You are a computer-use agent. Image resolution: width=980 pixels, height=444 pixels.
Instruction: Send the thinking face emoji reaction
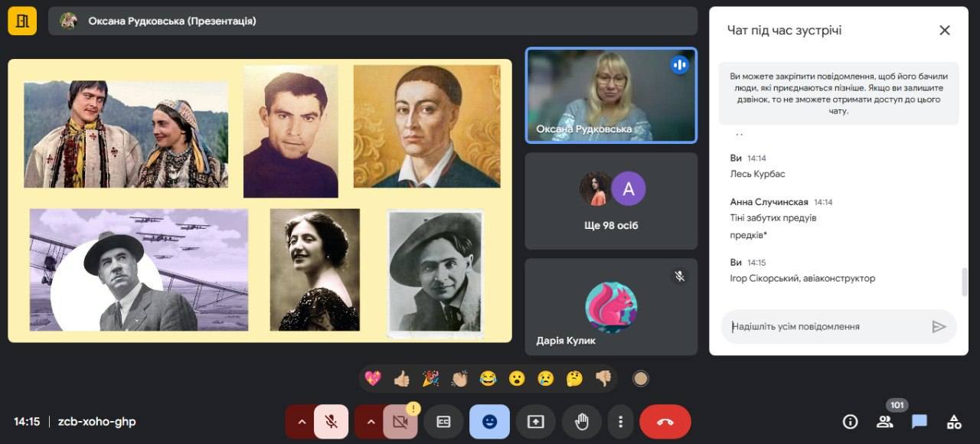pos(574,378)
